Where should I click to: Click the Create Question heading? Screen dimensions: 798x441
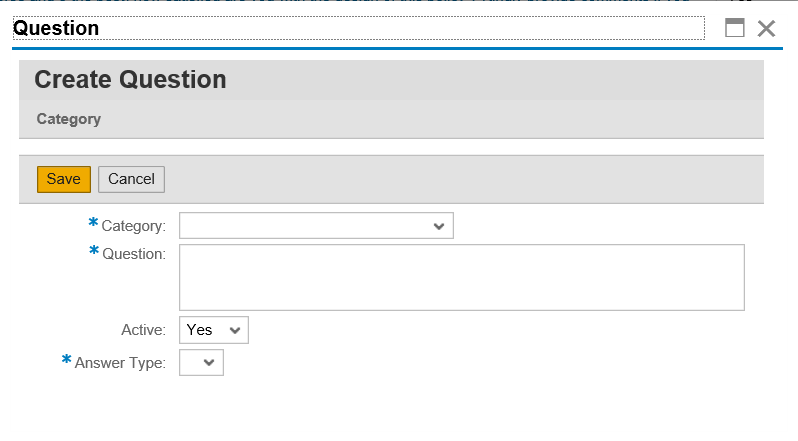130,80
